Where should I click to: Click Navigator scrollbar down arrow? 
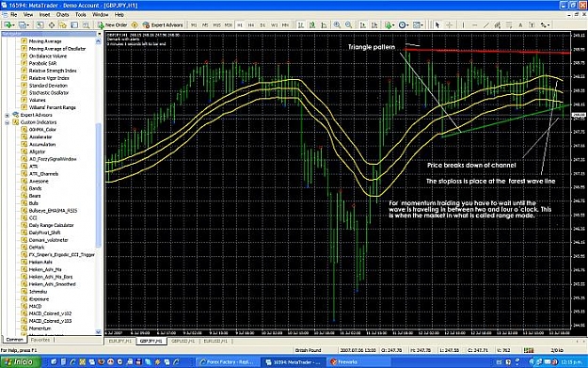(x=99, y=332)
